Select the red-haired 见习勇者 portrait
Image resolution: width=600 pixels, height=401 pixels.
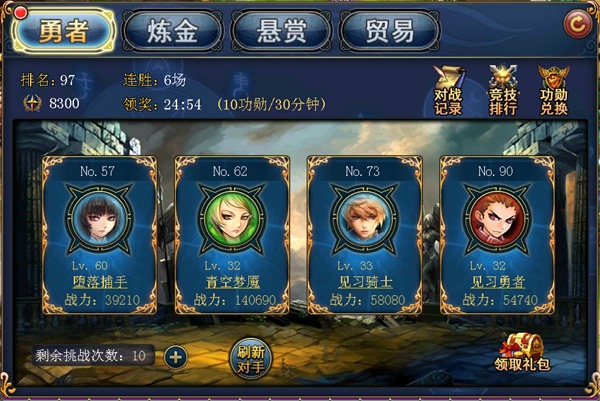(497, 218)
